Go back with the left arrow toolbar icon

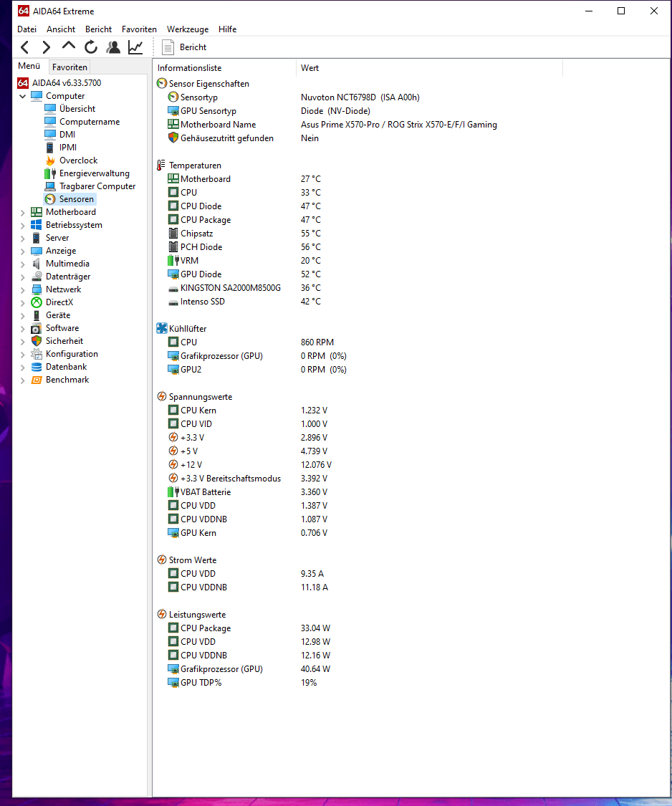[24, 47]
